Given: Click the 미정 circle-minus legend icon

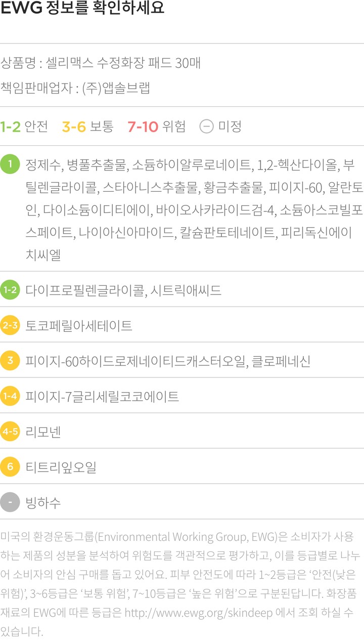Looking at the screenshot, I should pos(206,126).
